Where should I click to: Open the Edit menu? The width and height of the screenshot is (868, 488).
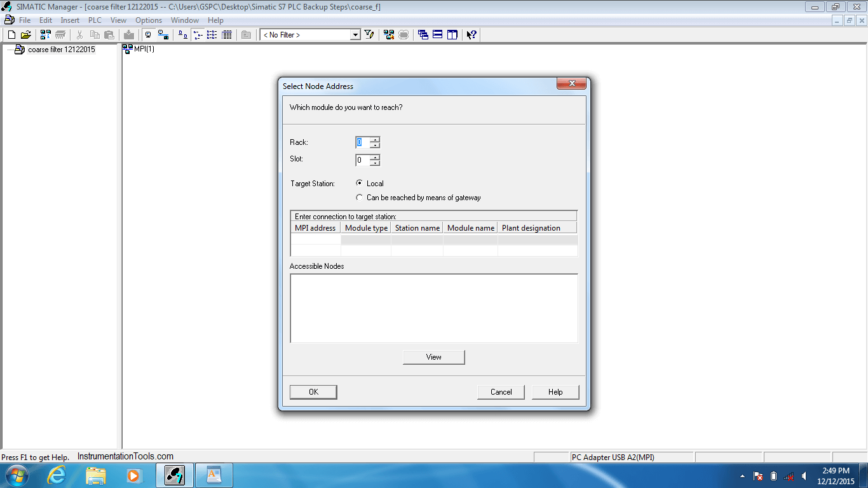(46, 20)
